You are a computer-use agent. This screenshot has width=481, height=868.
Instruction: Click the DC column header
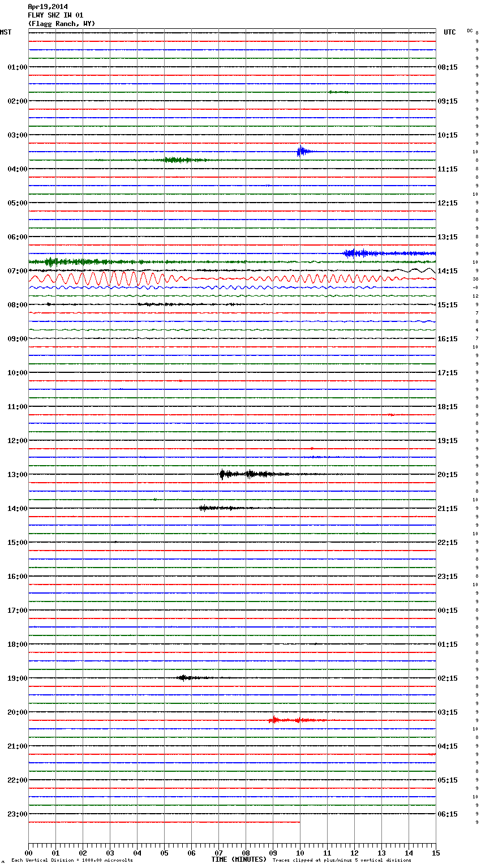point(470,31)
